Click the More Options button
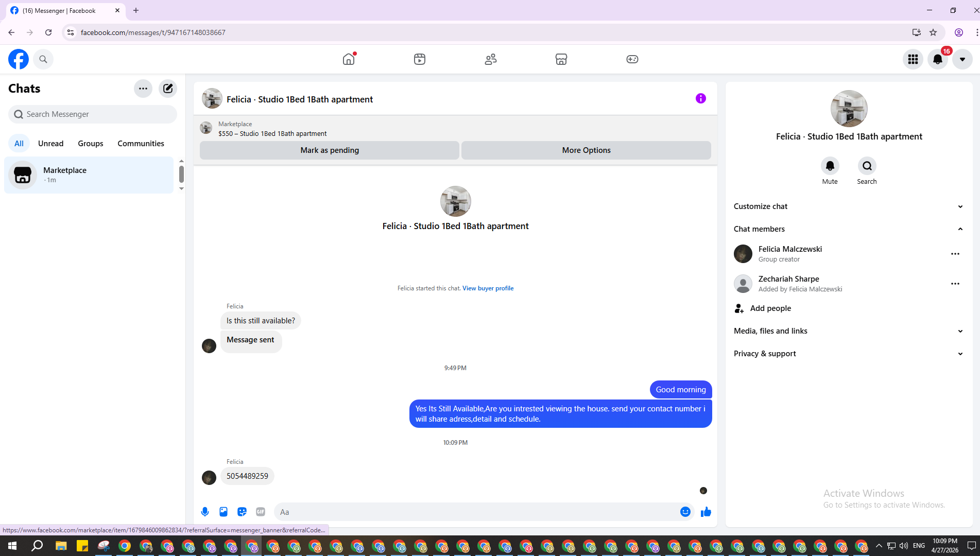Screen dimensions: 980x556 (586, 150)
